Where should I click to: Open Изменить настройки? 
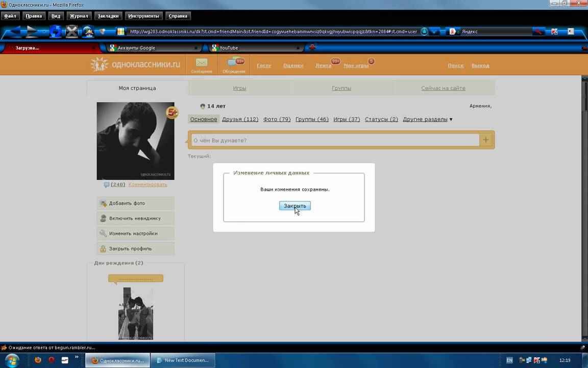coord(135,234)
